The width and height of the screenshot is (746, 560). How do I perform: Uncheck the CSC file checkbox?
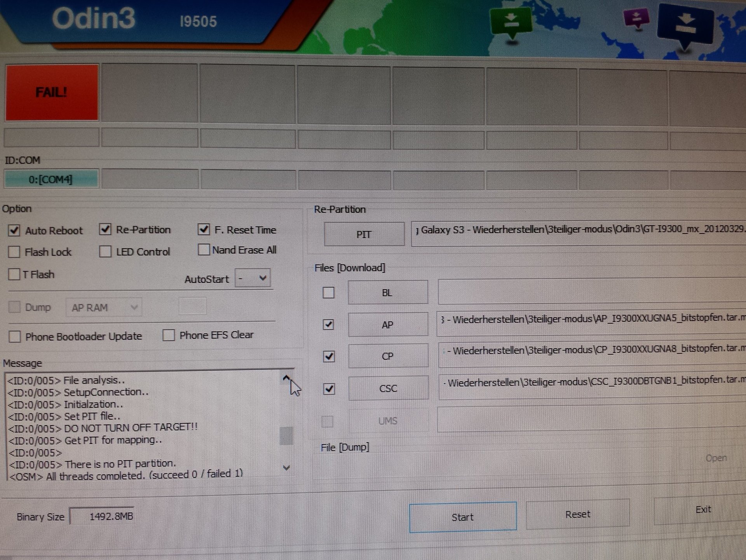(329, 389)
